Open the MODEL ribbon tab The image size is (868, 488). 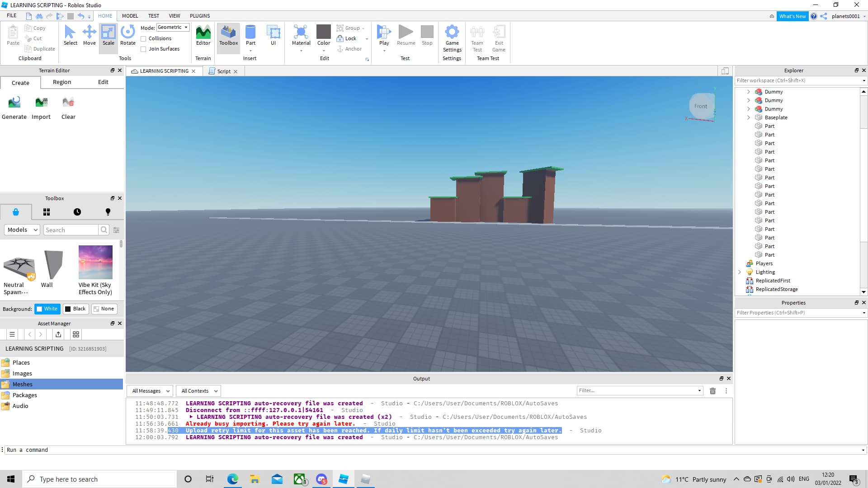pyautogui.click(x=130, y=16)
